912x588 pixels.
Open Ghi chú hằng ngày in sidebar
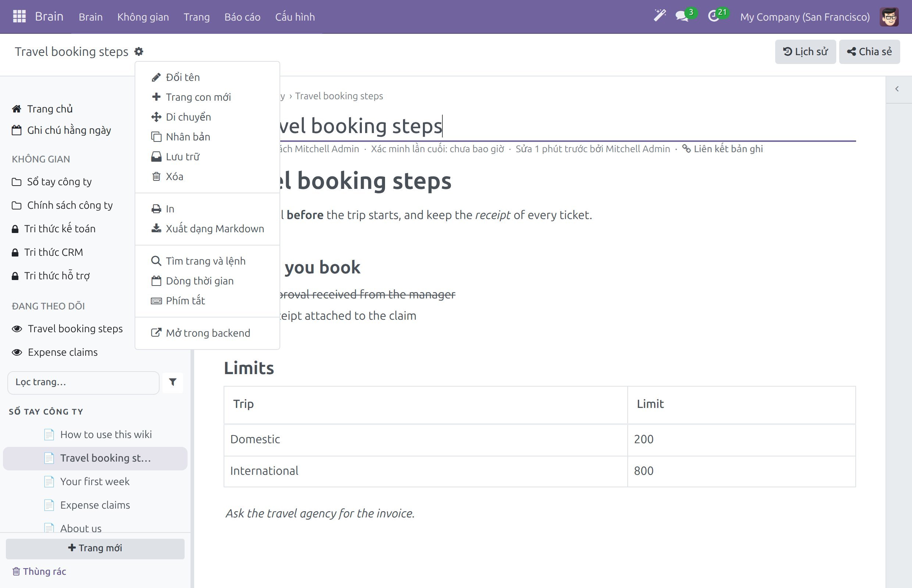[x=61, y=130]
